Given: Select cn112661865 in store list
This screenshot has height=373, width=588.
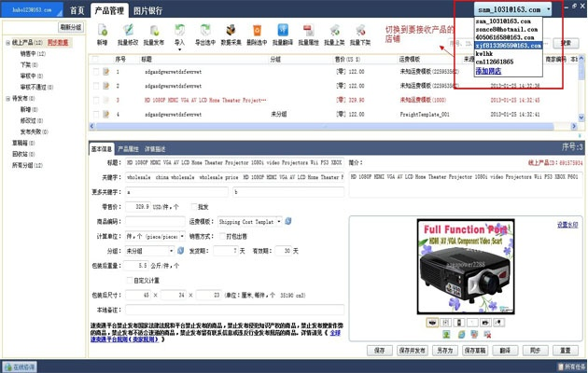Looking at the screenshot, I should coord(495,62).
